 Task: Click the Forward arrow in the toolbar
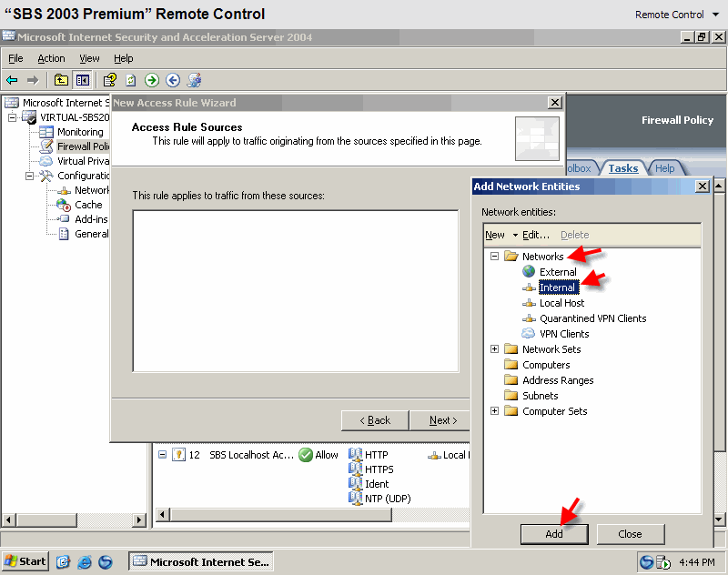(33, 80)
